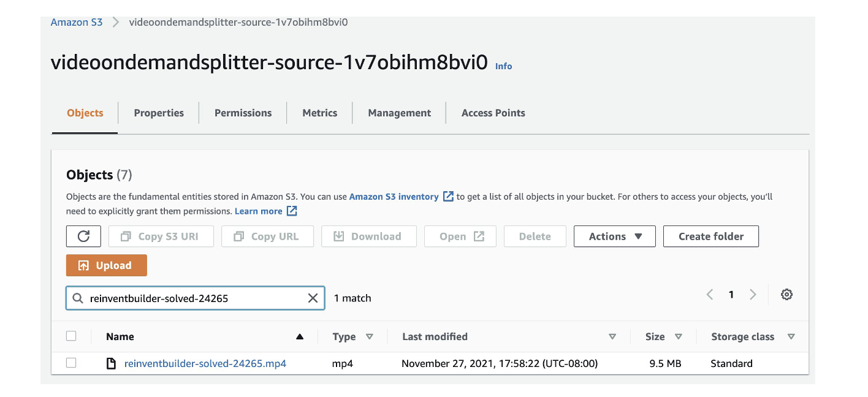This screenshot has width=868, height=397.
Task: Click the Standard storage class cell
Action: [x=731, y=363]
